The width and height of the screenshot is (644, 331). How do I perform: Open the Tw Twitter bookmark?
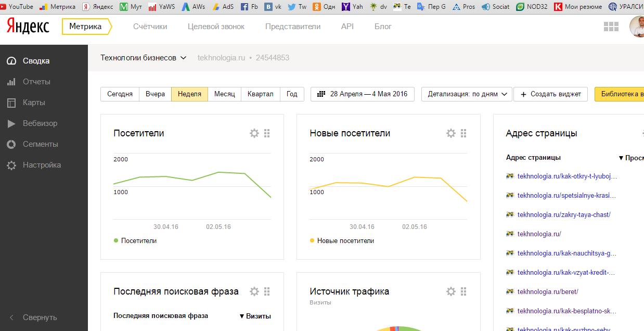coord(297,7)
